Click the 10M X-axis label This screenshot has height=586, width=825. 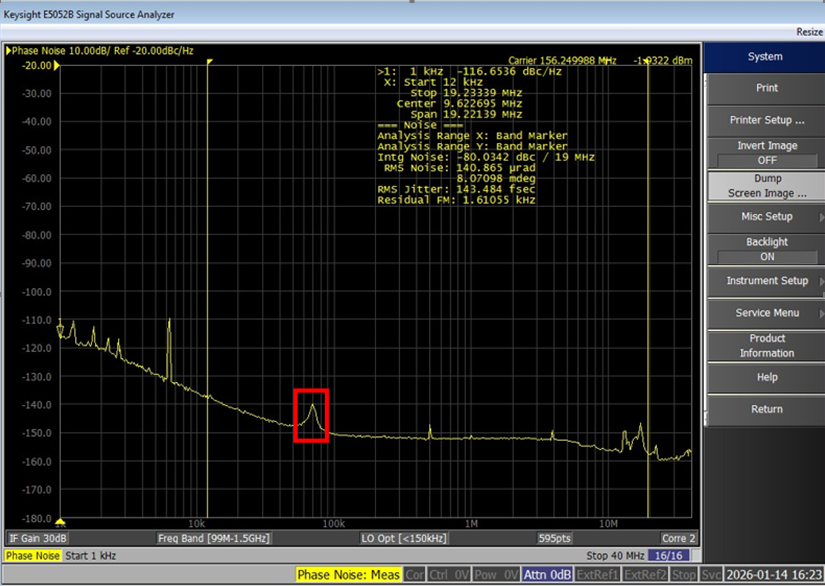coord(609,524)
